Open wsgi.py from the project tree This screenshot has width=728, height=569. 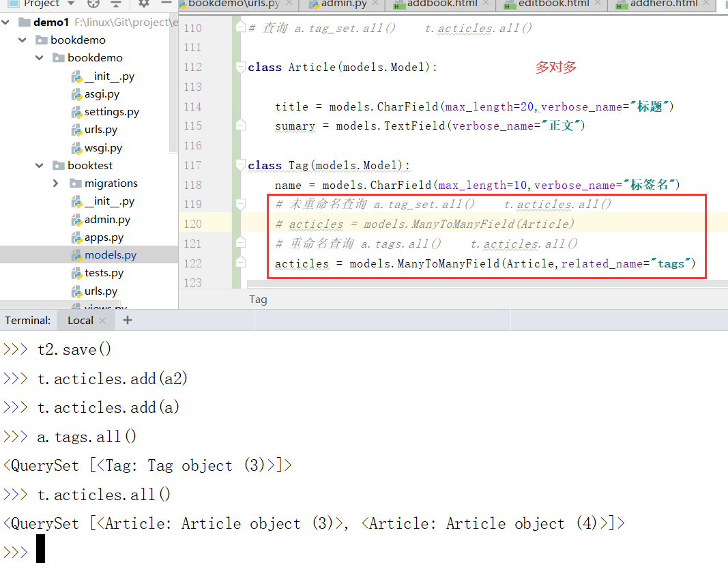(103, 148)
